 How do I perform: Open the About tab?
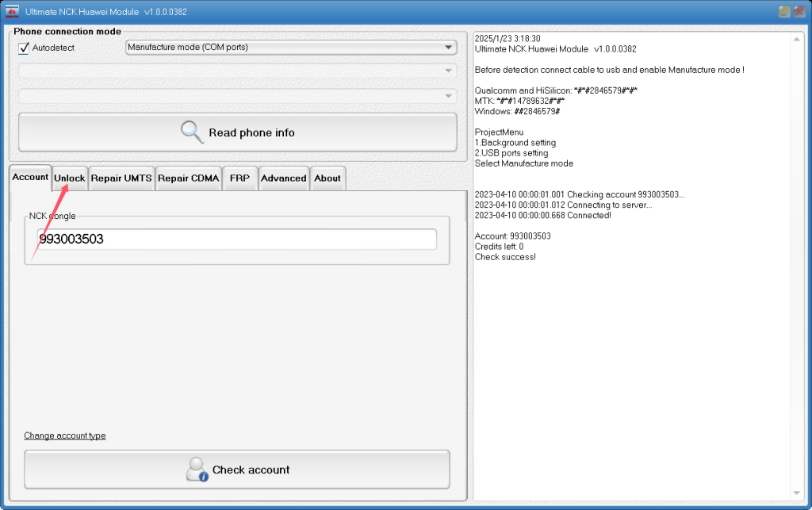click(x=327, y=178)
